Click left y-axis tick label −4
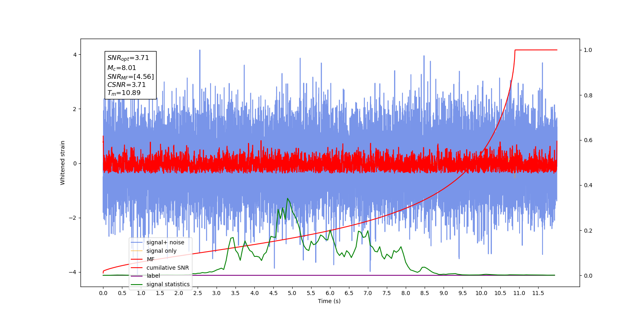Viewport: 644px width, 322px height. point(73,272)
